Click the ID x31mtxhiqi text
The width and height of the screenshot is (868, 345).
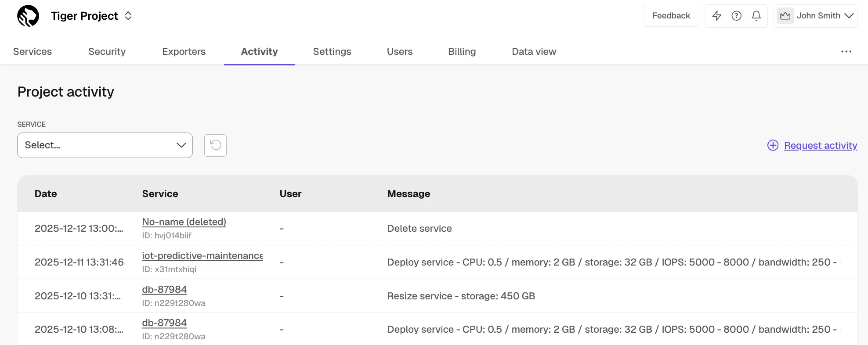(x=169, y=270)
